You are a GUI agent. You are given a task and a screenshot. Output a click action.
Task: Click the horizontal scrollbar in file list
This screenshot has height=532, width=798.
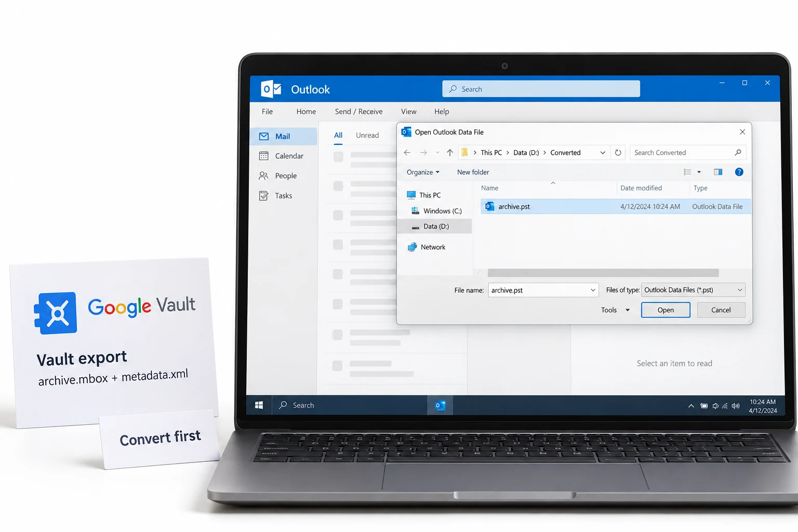(x=603, y=273)
